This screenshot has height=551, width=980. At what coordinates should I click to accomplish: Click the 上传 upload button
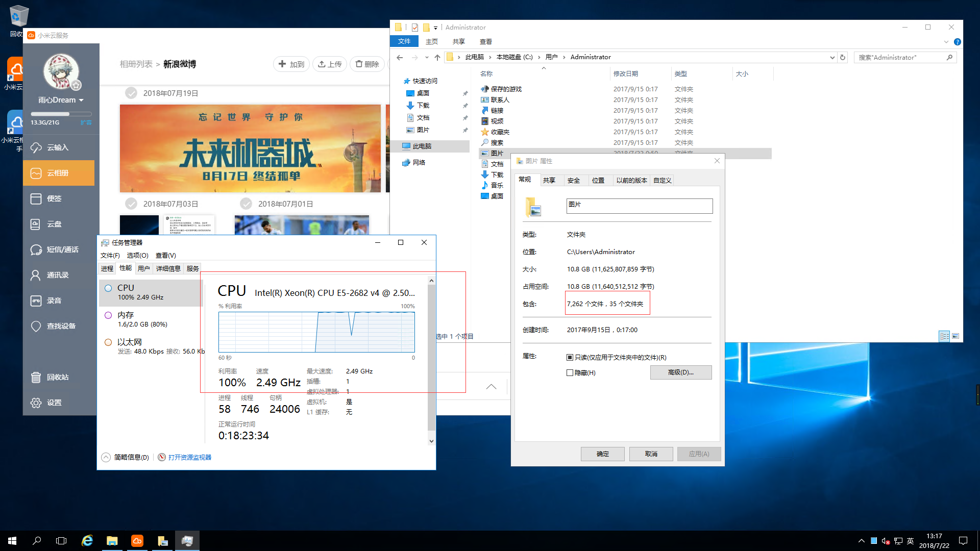330,64
